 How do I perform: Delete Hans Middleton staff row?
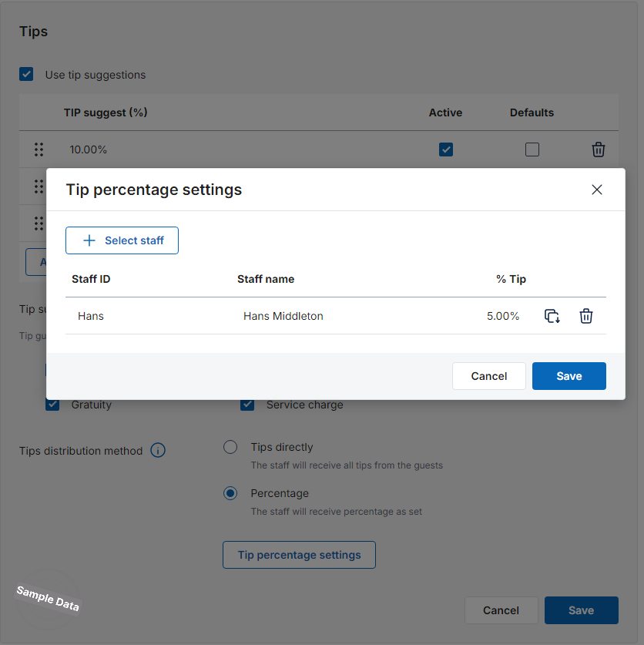pos(586,316)
